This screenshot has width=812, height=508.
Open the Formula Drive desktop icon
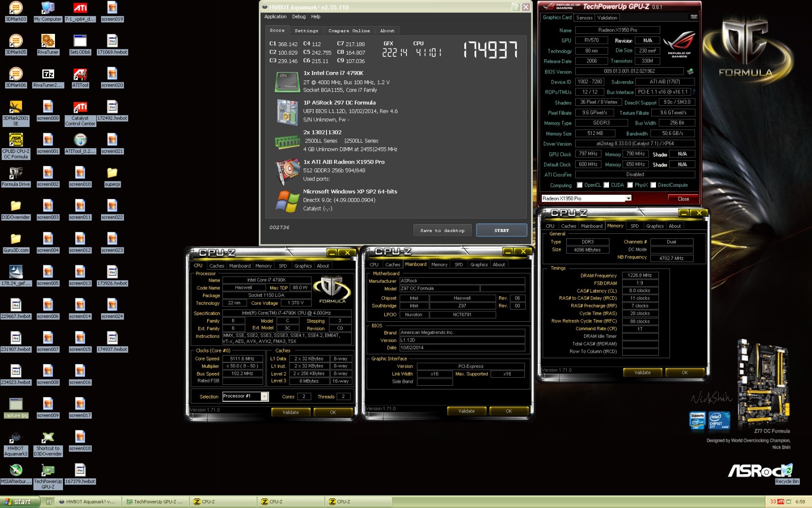(x=16, y=176)
